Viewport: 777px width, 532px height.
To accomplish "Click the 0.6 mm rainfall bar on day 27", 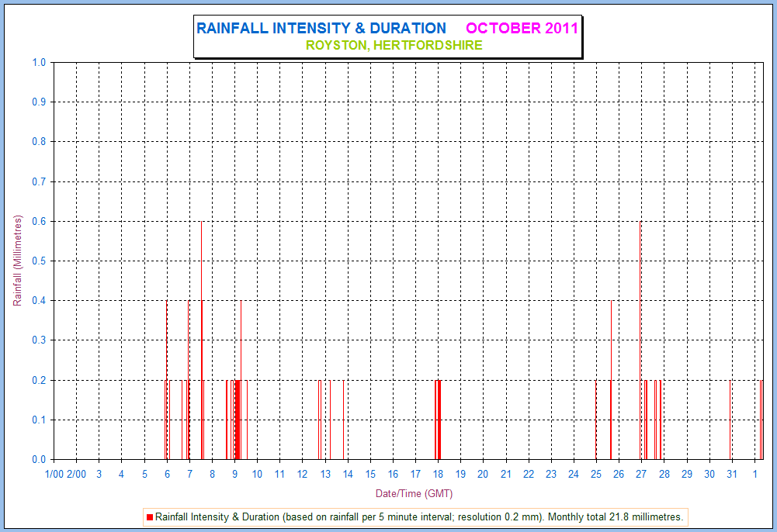I will pos(640,341).
